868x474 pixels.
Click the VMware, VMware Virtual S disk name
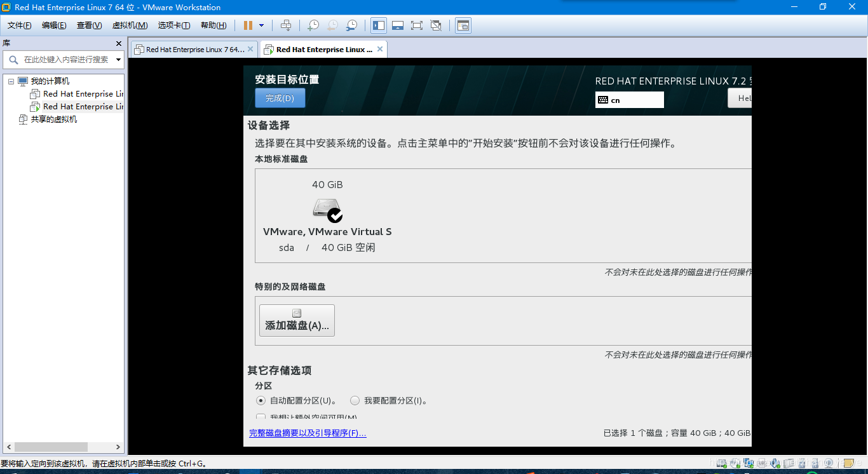coord(327,232)
